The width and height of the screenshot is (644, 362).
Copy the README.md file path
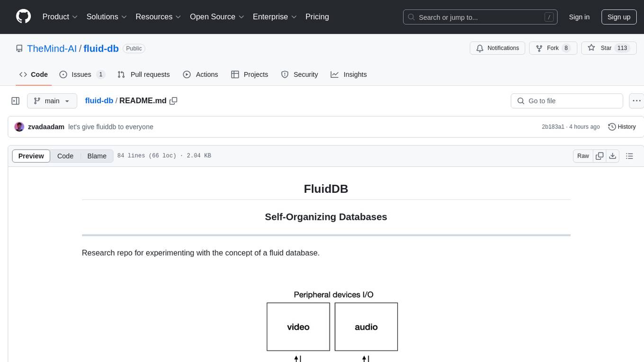173,100
